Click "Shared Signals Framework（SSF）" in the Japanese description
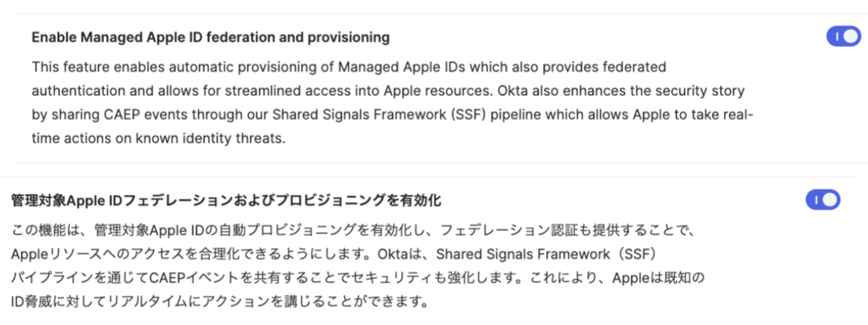Screen dimensions: 868x325 (x=546, y=253)
